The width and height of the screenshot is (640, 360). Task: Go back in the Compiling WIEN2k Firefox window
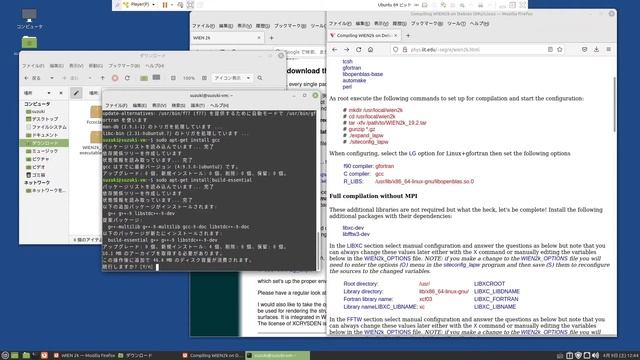click(x=335, y=49)
